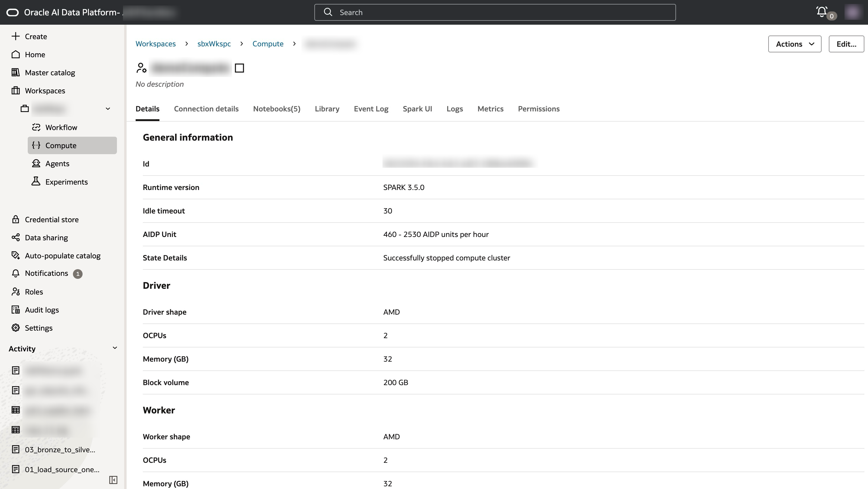868x489 pixels.
Task: Click the search magnifier icon
Action: click(328, 12)
